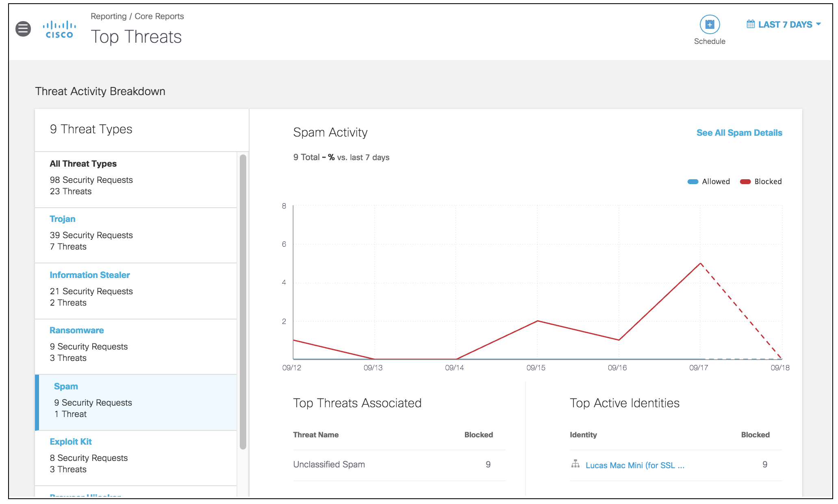Click '21 Security Requests' under Information Stealer
The height and width of the screenshot is (504, 838).
[x=91, y=291]
